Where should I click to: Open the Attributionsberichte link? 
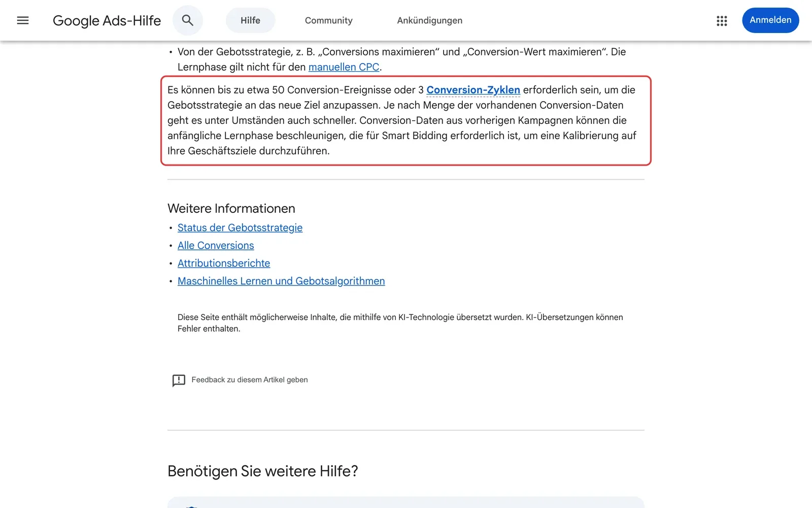(x=224, y=263)
